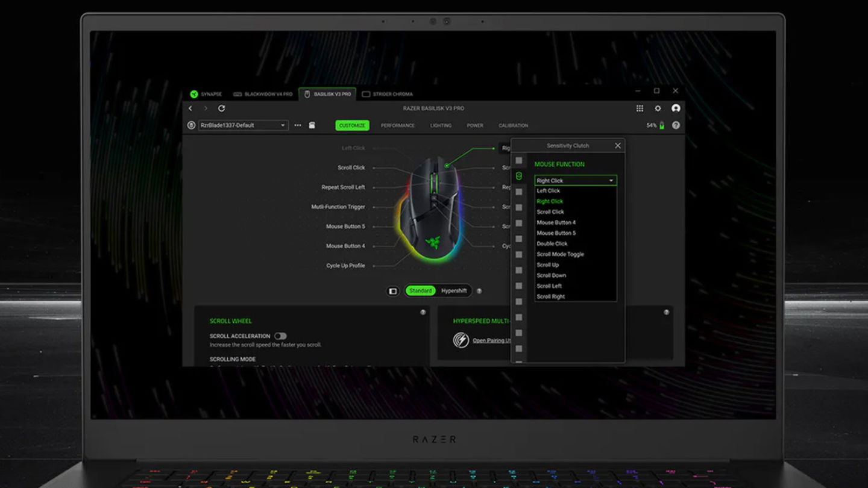Select green mouse function icon in Sensitivity Clutch sidebar
The width and height of the screenshot is (868, 488).
click(518, 176)
